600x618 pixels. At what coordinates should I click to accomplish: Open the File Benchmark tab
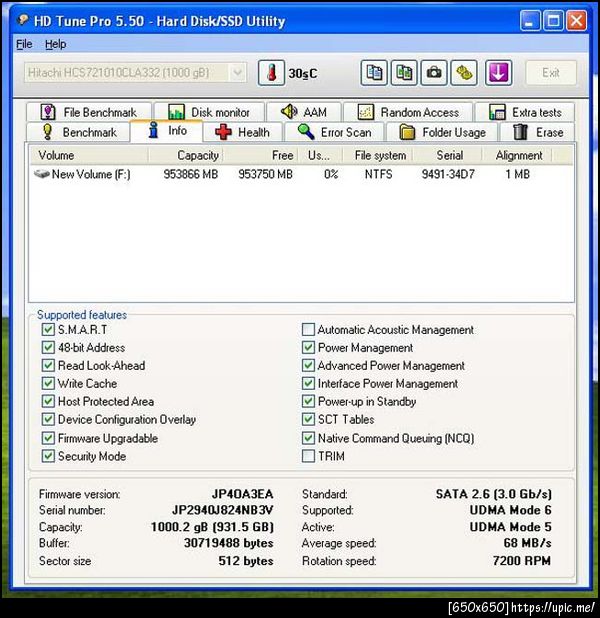89,112
